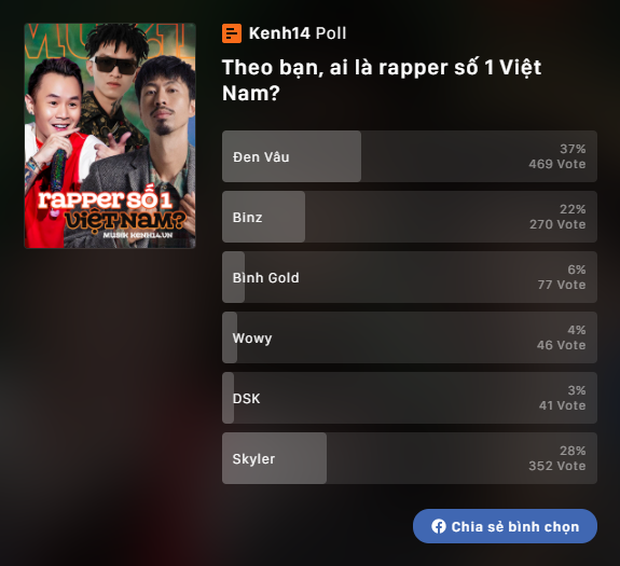620x566 pixels.
Task: Click the orange Kenh14 Poll icon
Action: coord(232,33)
